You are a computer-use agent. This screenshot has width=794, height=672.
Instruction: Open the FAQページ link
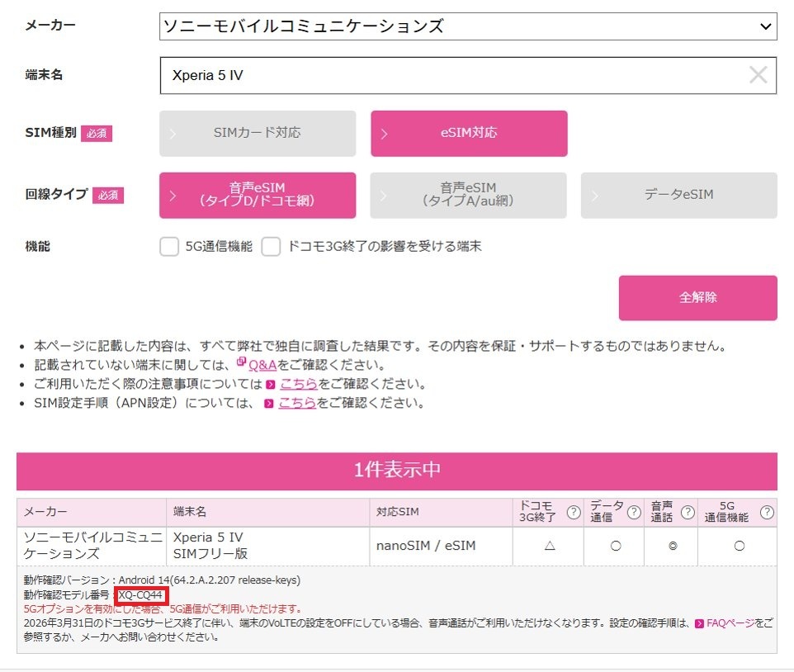pyautogui.click(x=731, y=623)
